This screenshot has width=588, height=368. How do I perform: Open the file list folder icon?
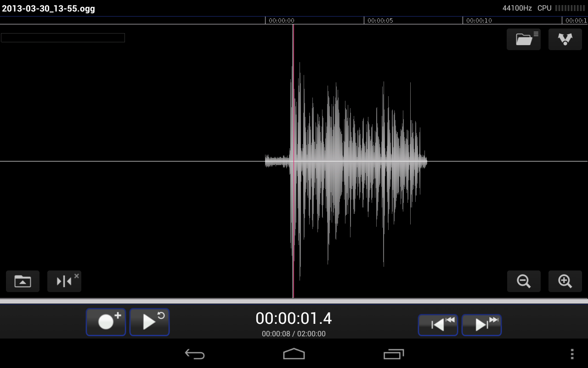[x=524, y=39]
